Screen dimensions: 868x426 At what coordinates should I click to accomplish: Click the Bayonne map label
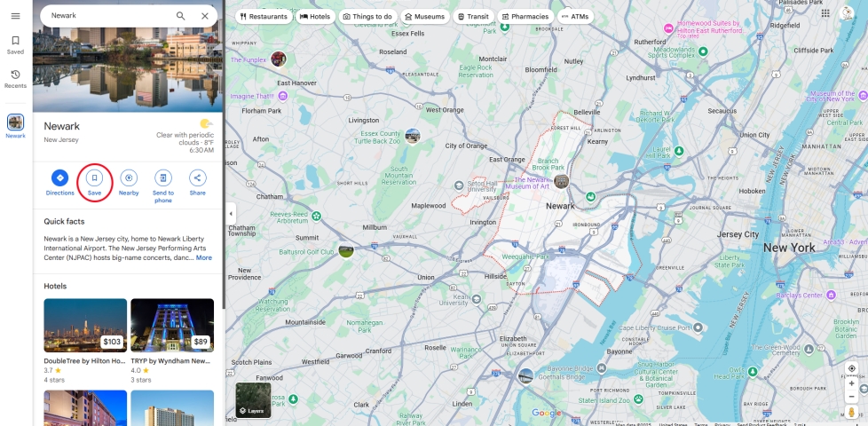pyautogui.click(x=619, y=351)
